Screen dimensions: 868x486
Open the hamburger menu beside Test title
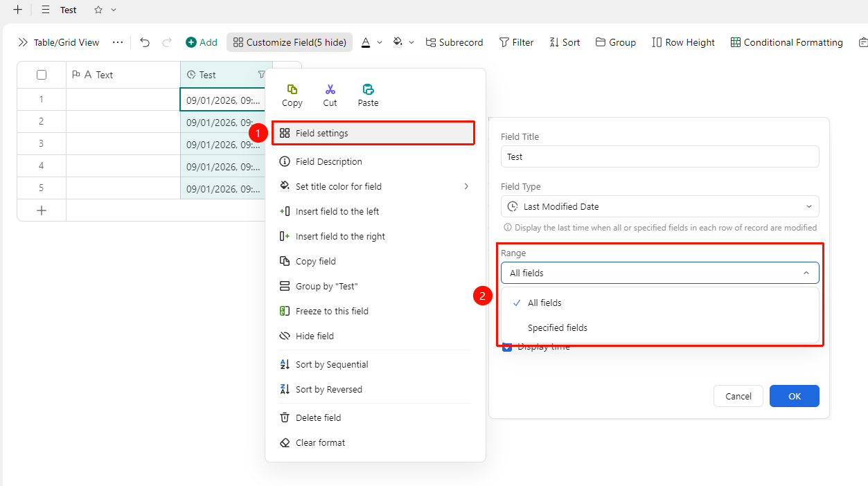pyautogui.click(x=46, y=10)
